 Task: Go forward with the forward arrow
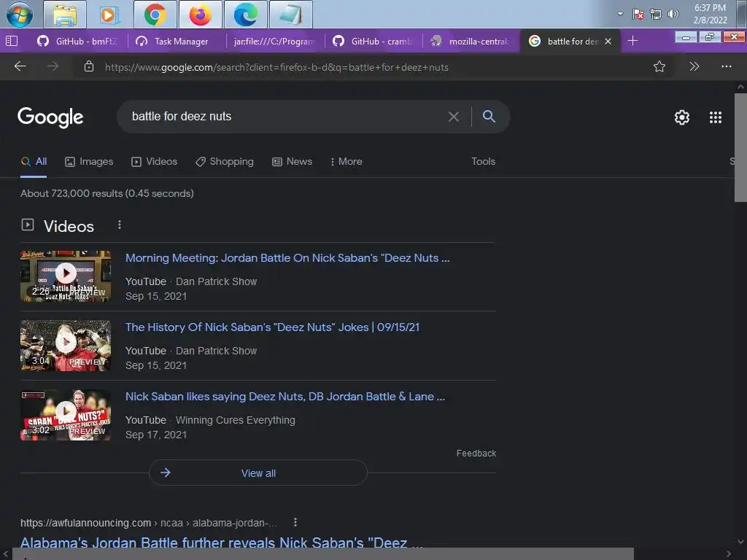pyautogui.click(x=53, y=66)
